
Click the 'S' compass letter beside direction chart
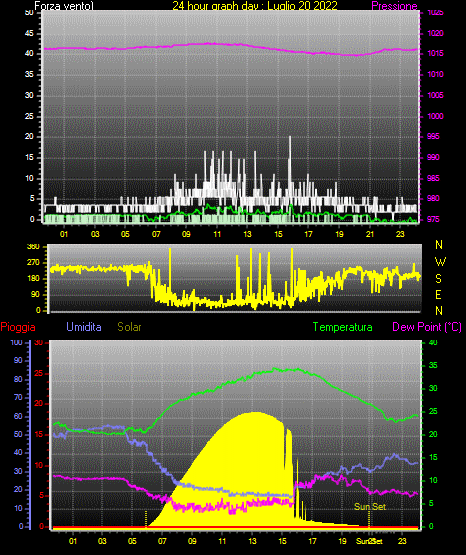tap(438, 279)
